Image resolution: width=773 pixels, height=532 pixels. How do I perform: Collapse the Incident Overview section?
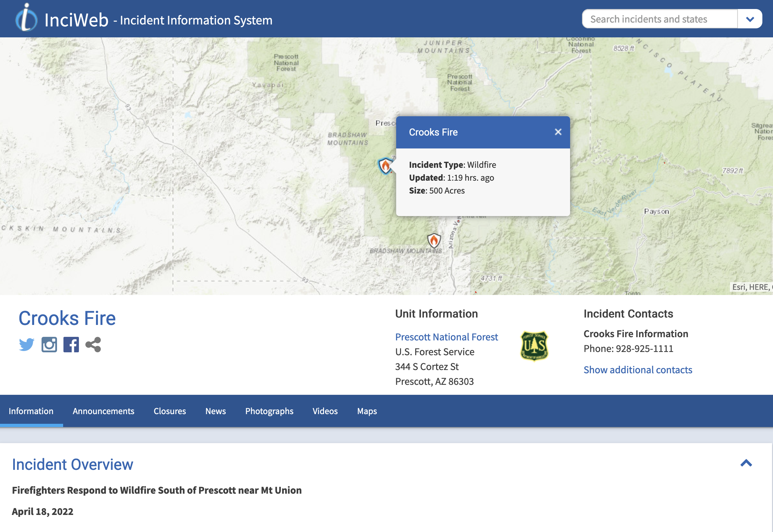click(746, 463)
